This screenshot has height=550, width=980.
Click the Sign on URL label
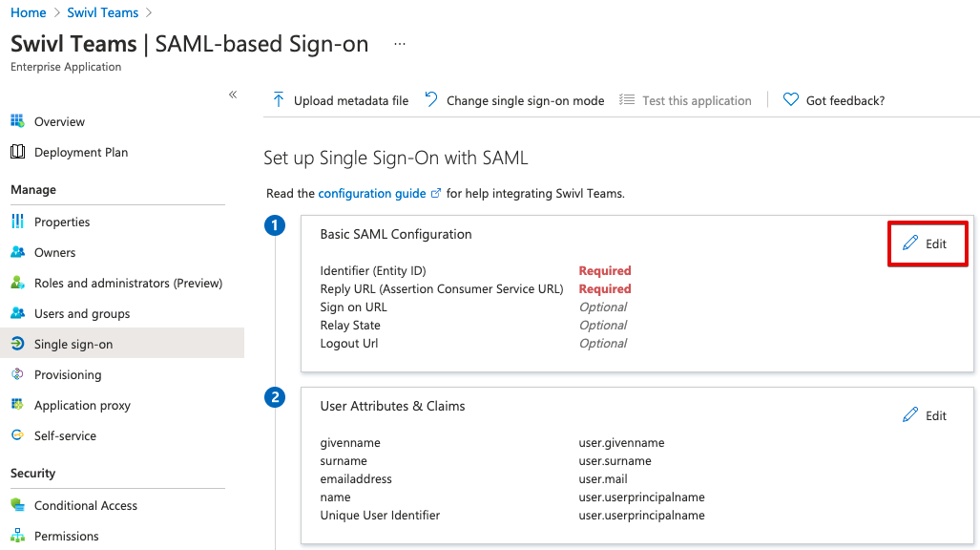[x=354, y=307]
